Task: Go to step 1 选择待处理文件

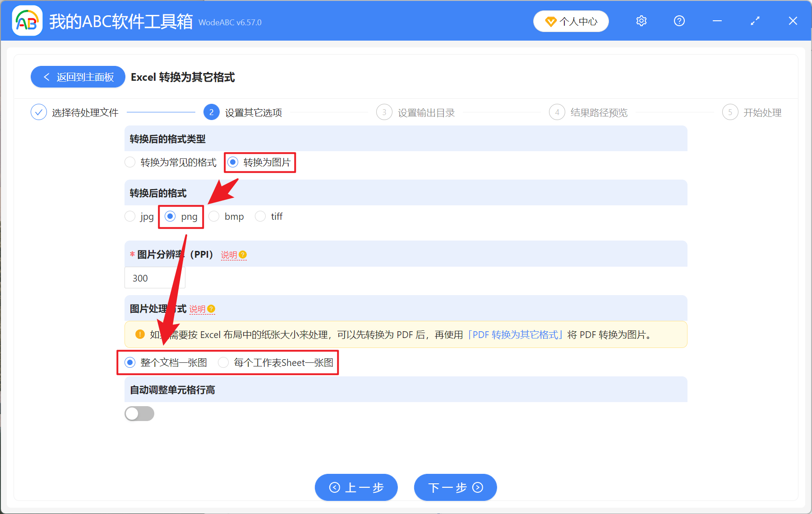Action: tap(75, 112)
